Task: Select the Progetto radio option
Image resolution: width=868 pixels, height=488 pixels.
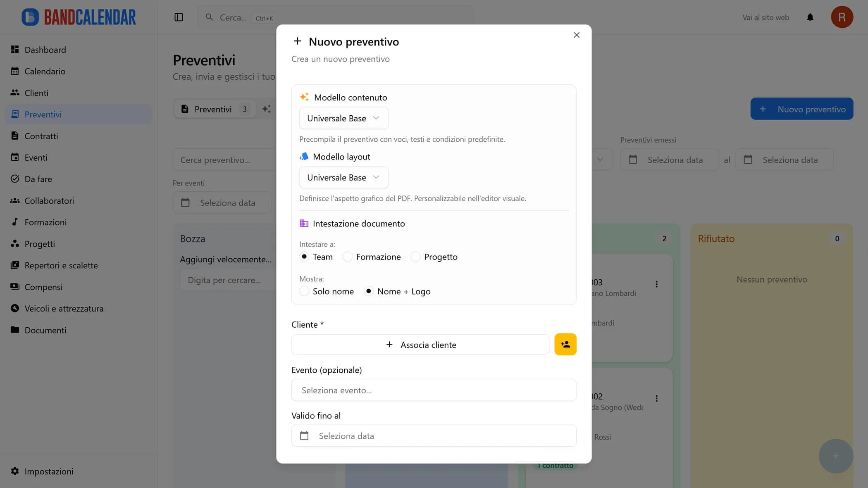Action: tap(415, 257)
